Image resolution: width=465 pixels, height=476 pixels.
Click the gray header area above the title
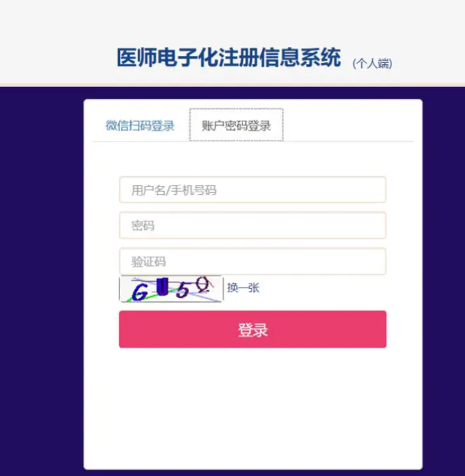pyautogui.click(x=232, y=21)
